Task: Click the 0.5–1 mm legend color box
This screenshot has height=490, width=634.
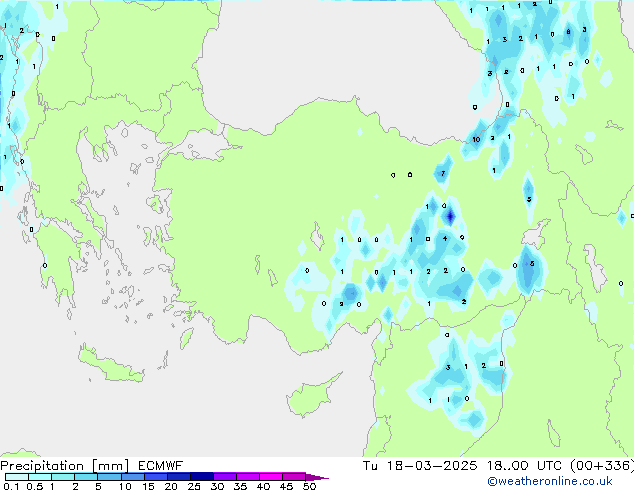Action: coord(40,477)
